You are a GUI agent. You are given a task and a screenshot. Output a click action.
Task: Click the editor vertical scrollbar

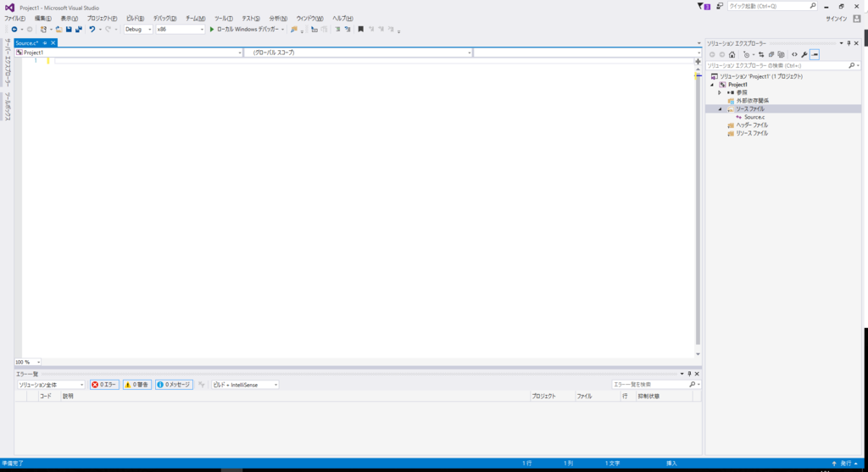point(698,210)
